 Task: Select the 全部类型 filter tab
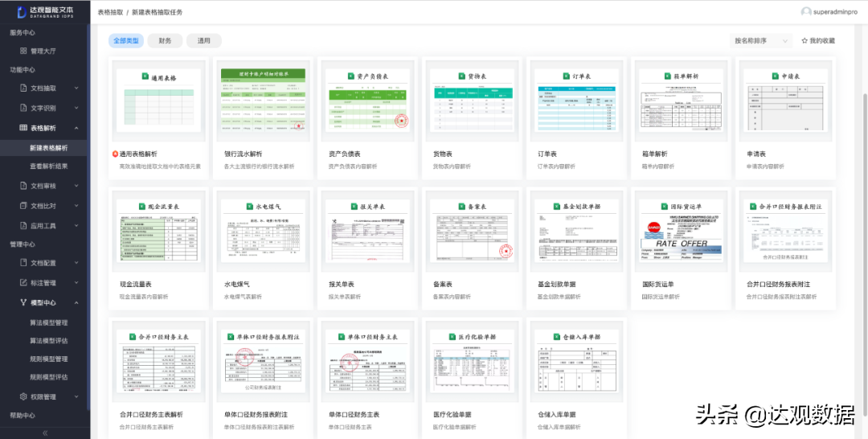(126, 40)
